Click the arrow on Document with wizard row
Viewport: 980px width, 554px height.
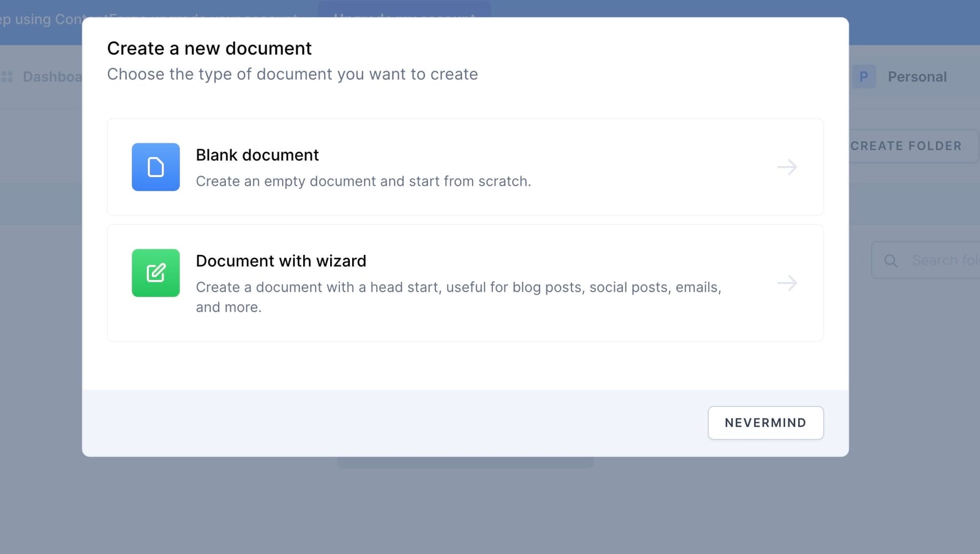[786, 283]
